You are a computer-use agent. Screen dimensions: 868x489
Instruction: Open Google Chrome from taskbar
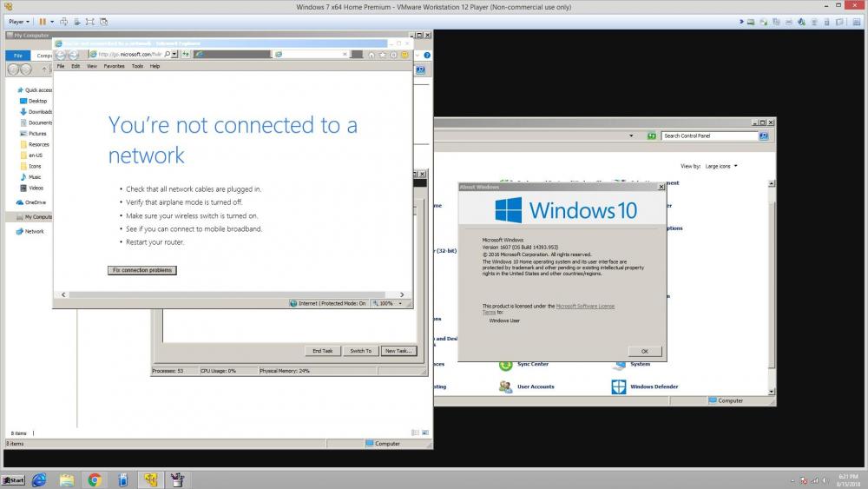(x=95, y=480)
